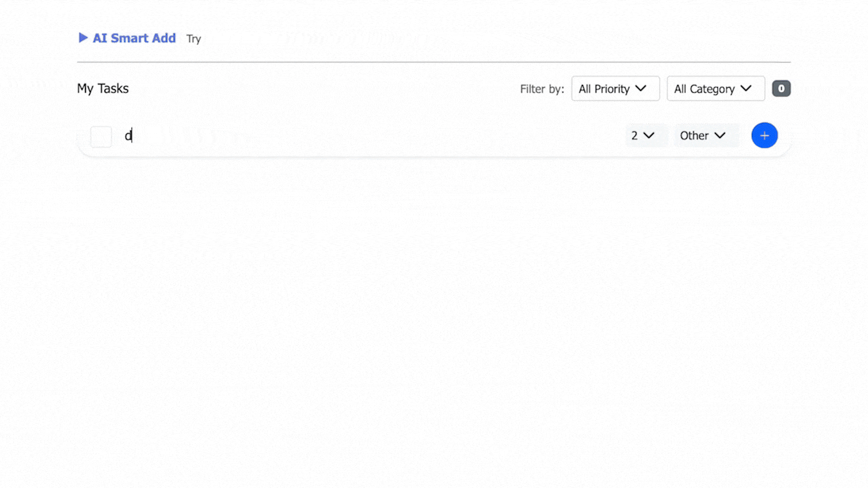Click the chevron arrow in All Category

click(x=746, y=88)
